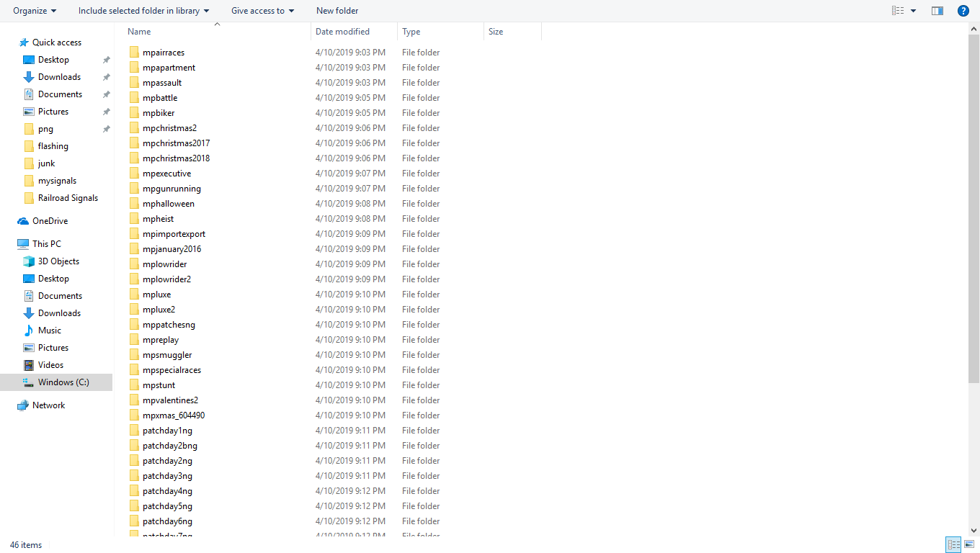
Task: Open the junk folder in Quick access
Action: pyautogui.click(x=46, y=163)
